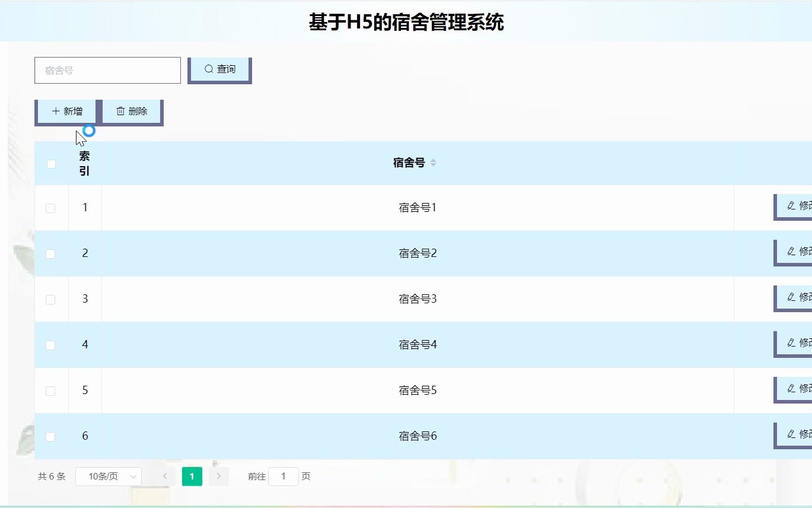The image size is (812, 508).
Task: Click the previous page chevron in pagination
Action: tap(165, 476)
